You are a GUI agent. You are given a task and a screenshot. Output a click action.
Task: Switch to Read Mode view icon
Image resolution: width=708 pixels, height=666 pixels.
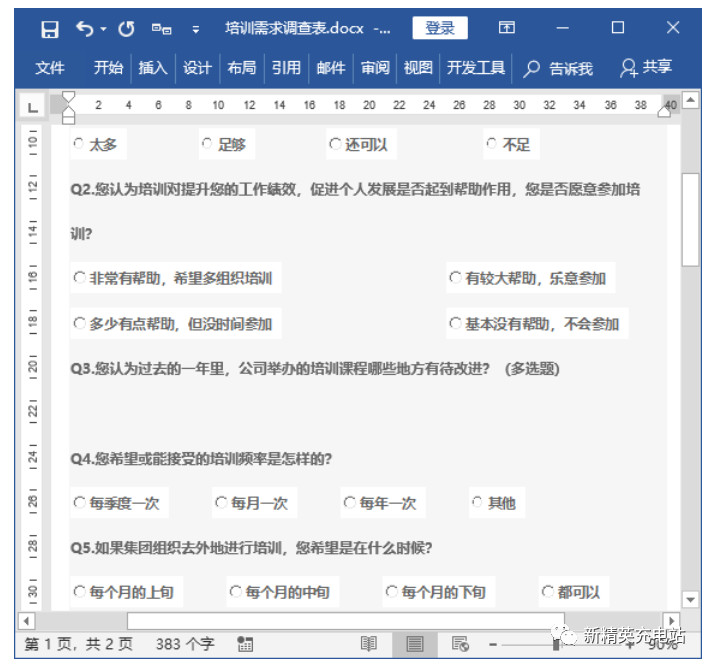[x=369, y=644]
